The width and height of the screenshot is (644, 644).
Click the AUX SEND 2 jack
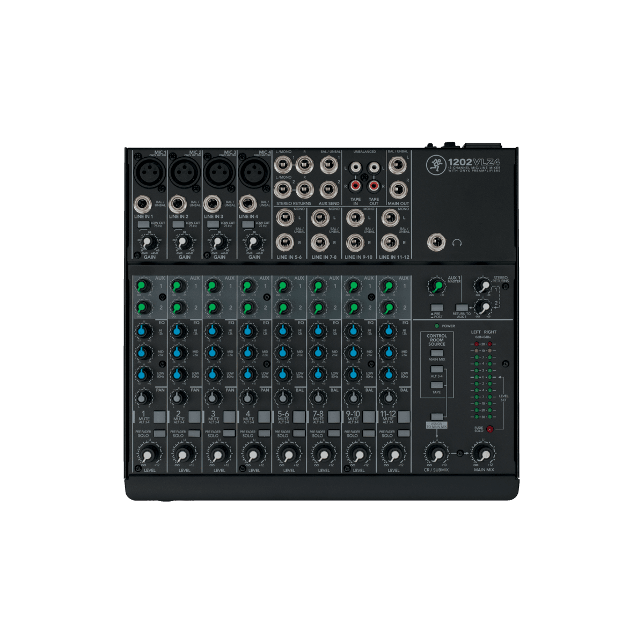tap(327, 189)
